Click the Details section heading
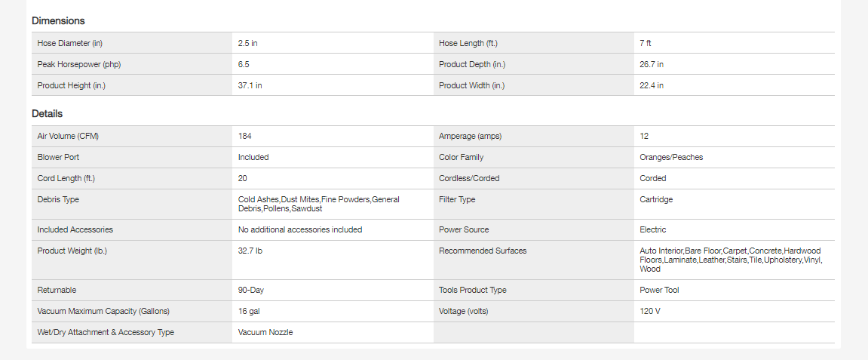This screenshot has height=360, width=868. (x=47, y=114)
